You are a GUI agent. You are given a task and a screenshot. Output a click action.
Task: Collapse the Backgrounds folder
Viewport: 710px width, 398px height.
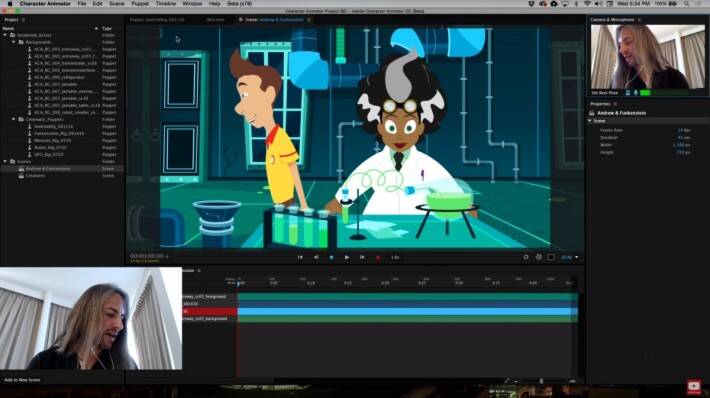14,42
